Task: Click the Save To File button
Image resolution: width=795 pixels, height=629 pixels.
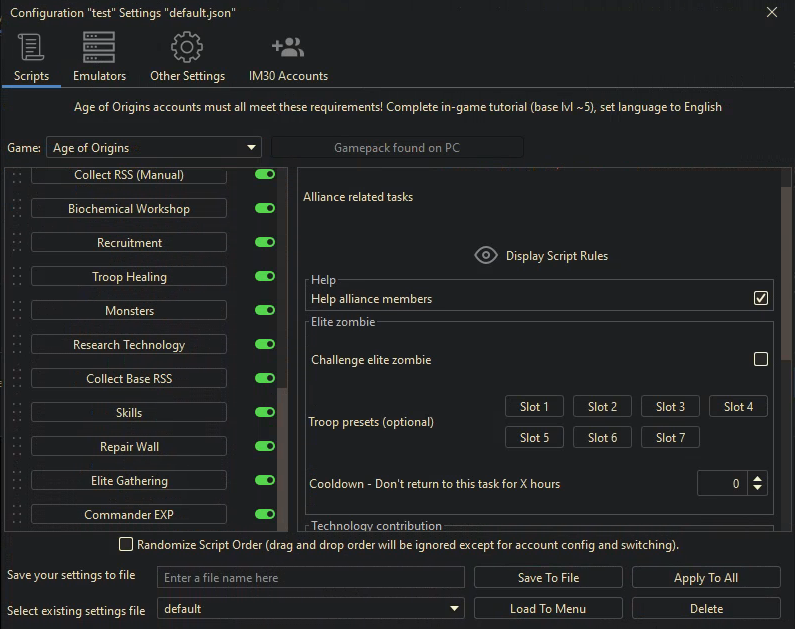Action: tap(548, 578)
